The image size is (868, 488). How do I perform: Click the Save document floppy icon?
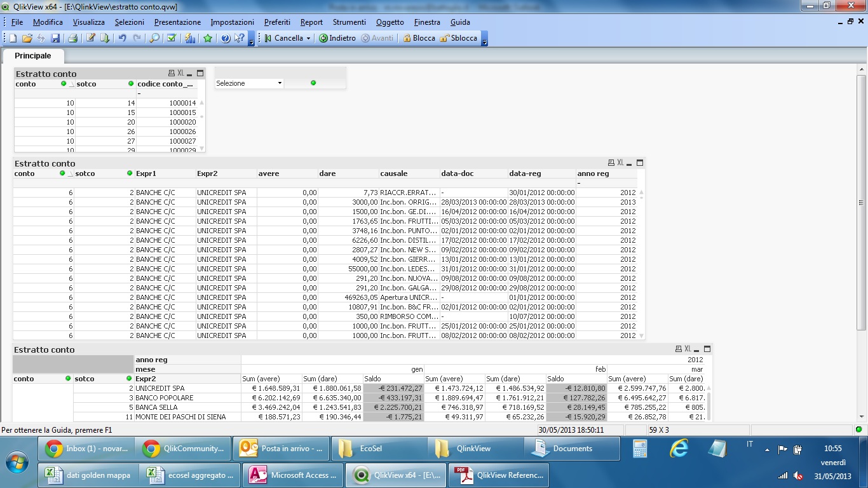55,38
